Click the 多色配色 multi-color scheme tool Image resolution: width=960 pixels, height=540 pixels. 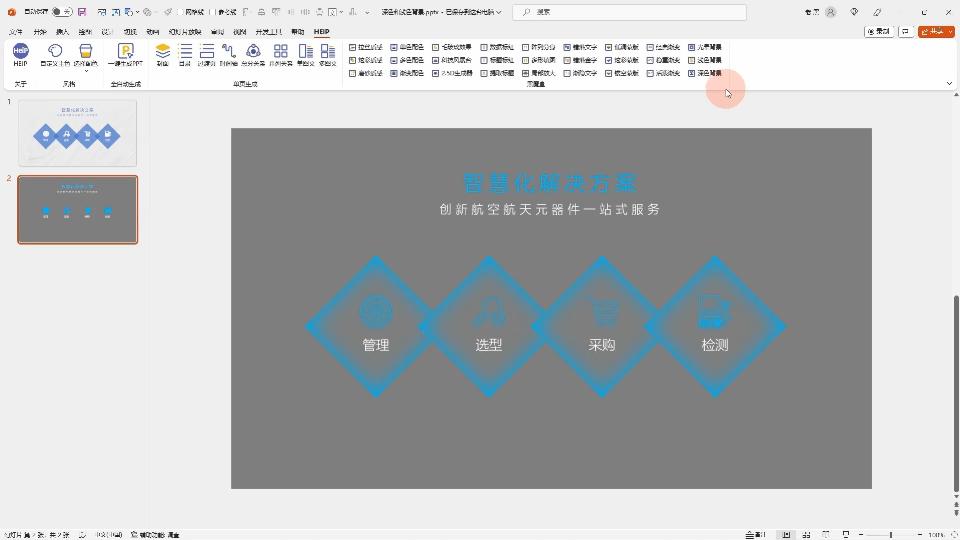pyautogui.click(x=407, y=60)
